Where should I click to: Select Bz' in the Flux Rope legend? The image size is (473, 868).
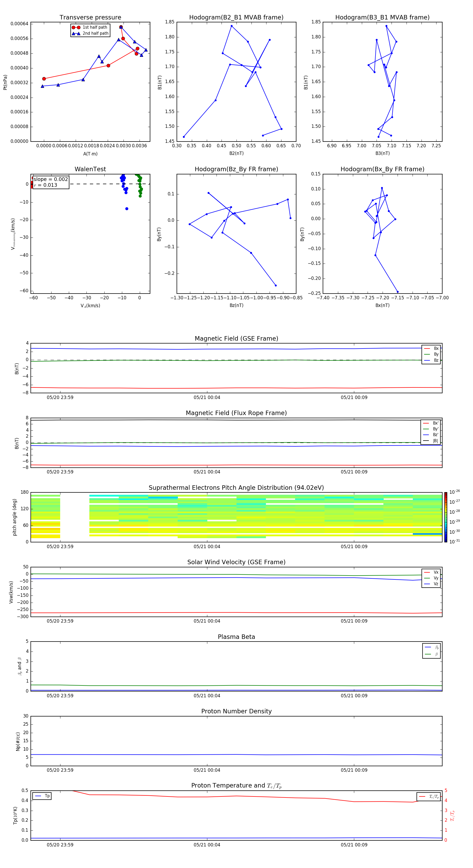click(431, 435)
